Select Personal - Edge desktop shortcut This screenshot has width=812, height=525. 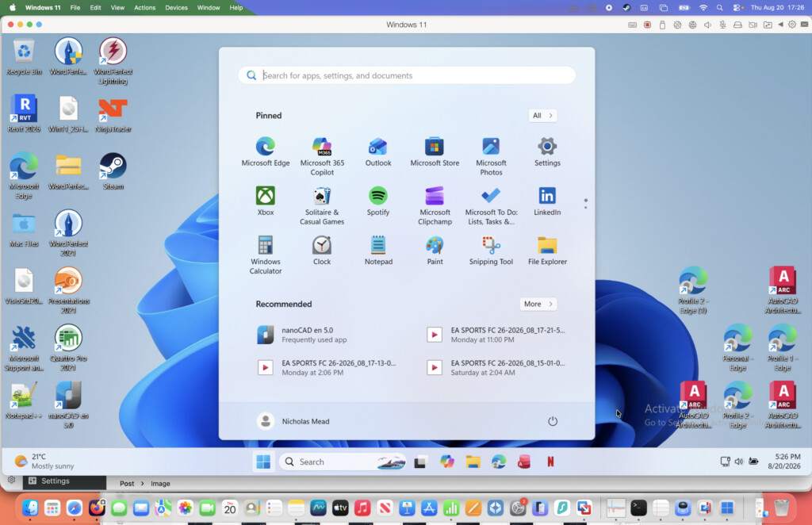pos(738,348)
